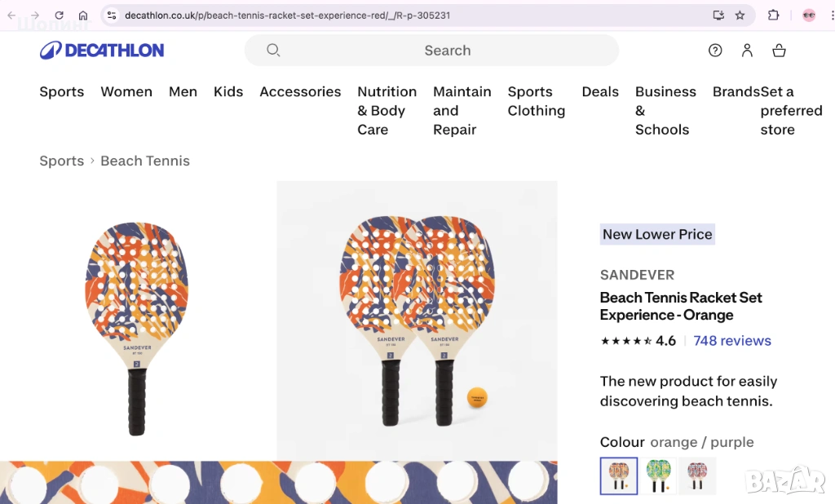Reload the page with browser refresh icon
Screen dimensions: 835x504
pos(60,15)
